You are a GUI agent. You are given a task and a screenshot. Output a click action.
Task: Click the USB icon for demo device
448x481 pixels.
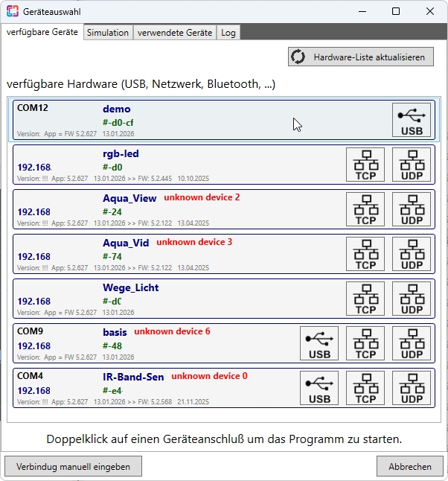(x=412, y=120)
